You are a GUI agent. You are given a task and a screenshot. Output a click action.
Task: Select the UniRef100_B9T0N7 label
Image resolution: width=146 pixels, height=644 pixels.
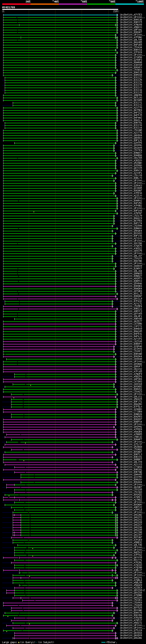point(131,537)
